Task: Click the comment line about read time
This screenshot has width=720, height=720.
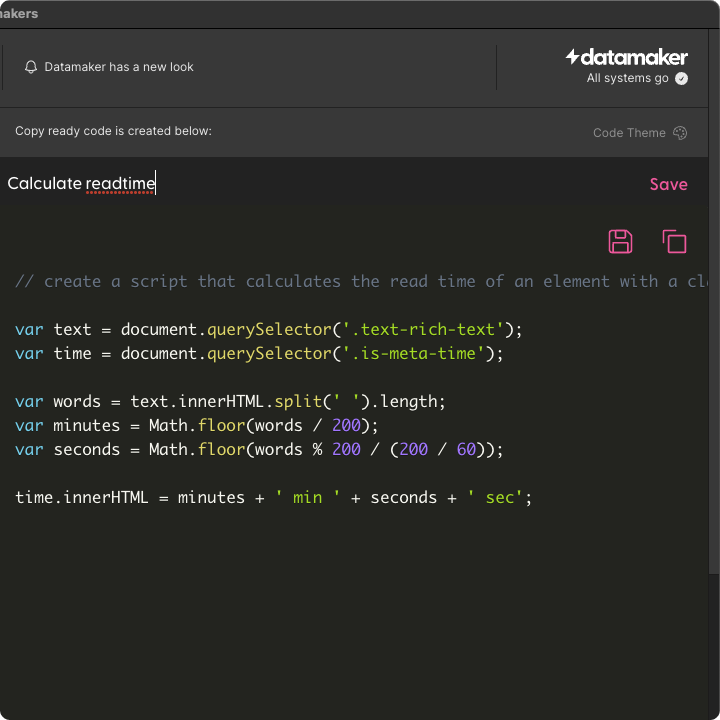Action: (x=361, y=281)
